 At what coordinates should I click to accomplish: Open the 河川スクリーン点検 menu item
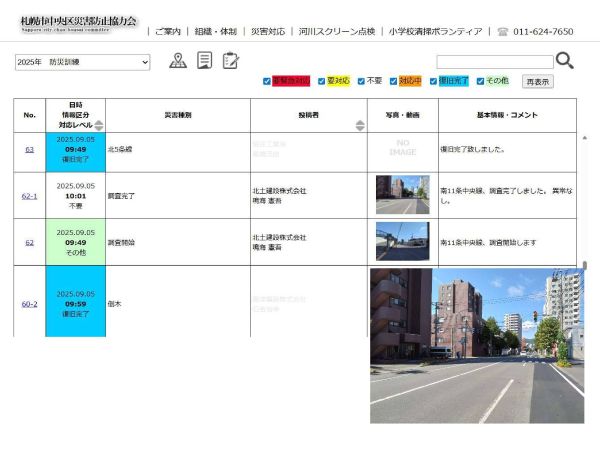(337, 32)
